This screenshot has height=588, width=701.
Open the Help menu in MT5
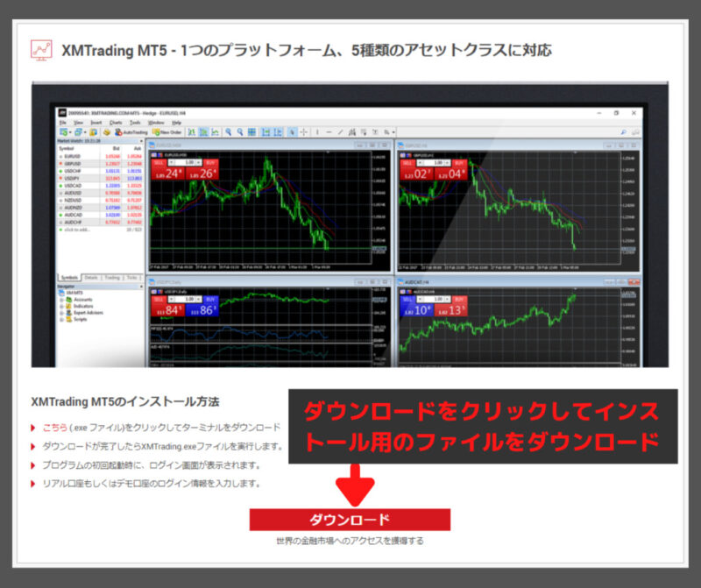click(x=177, y=123)
